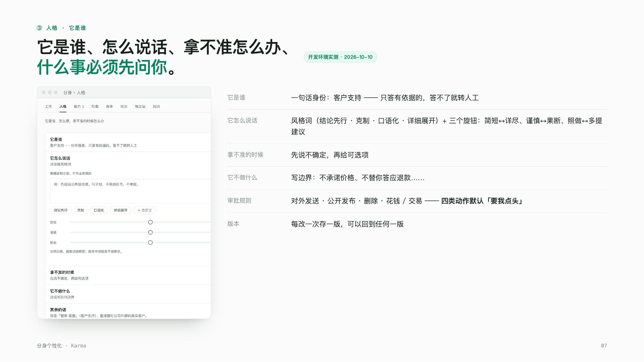The image size is (644, 362).
Task: Toggle the 克制 style chip
Action: click(80, 210)
